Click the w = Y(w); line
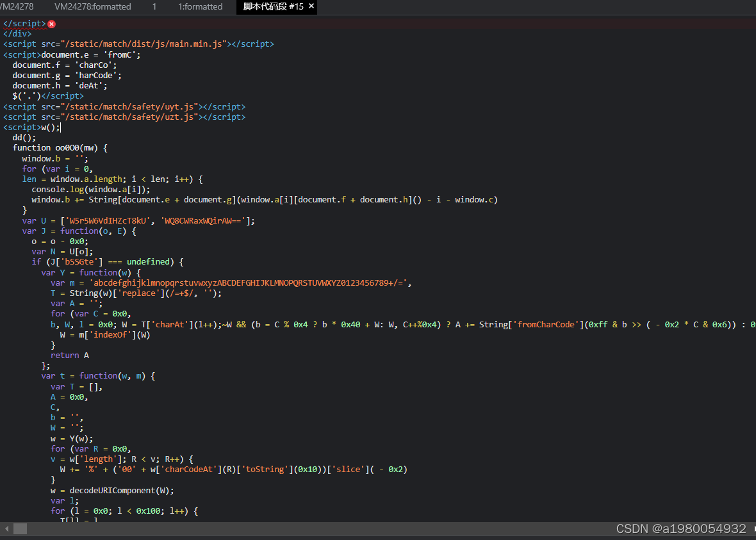 point(72,439)
